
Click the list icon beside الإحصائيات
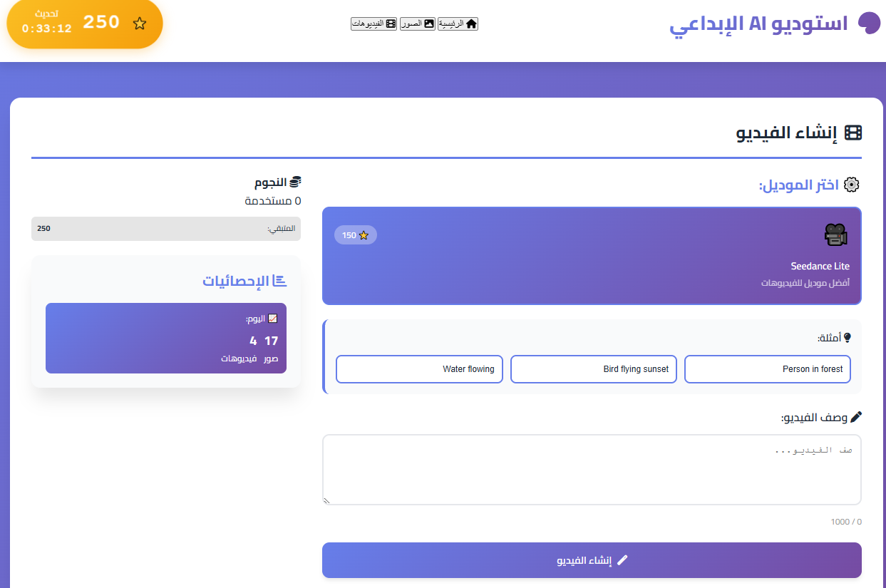pos(280,281)
